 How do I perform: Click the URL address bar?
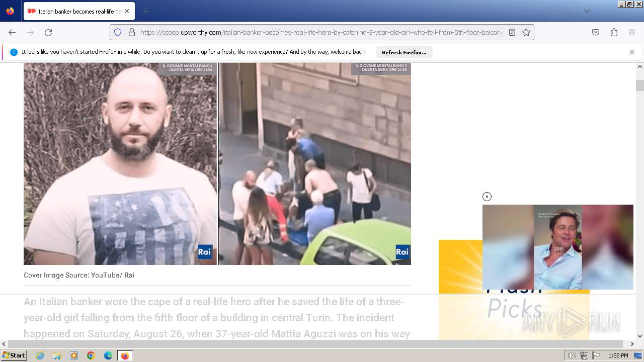(322, 32)
